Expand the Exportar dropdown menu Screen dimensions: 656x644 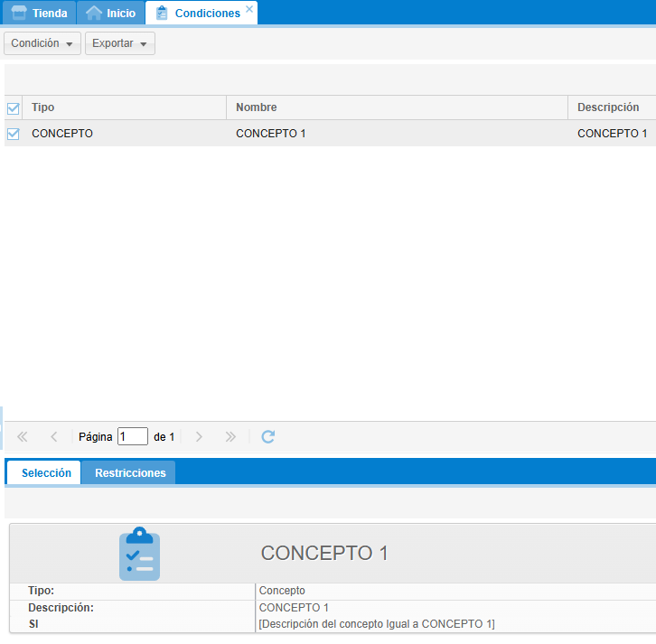click(x=119, y=43)
